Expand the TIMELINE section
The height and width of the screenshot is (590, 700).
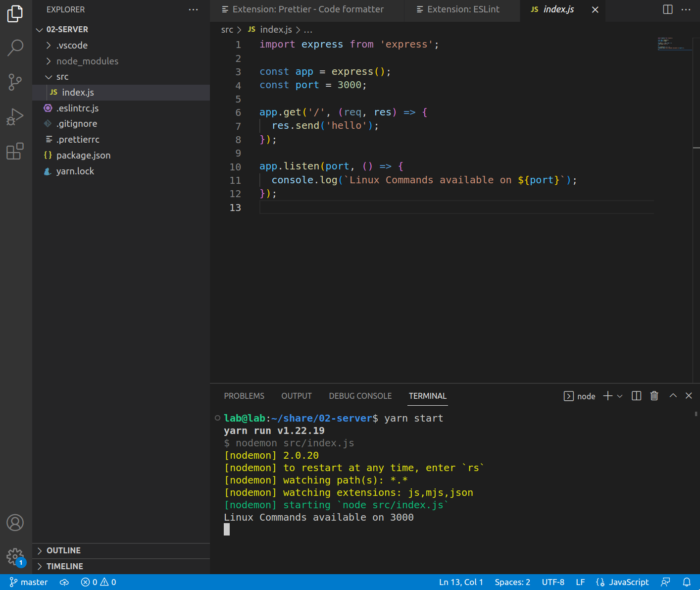click(x=121, y=566)
